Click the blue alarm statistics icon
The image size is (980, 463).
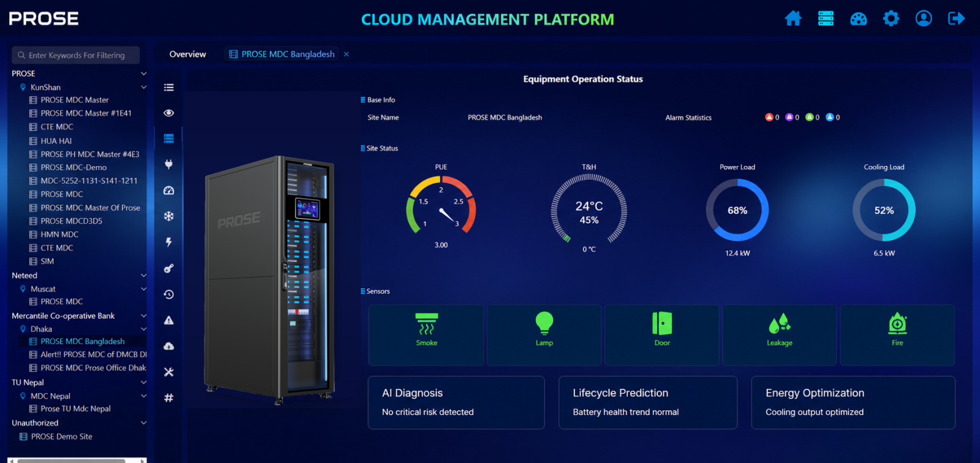pos(829,117)
